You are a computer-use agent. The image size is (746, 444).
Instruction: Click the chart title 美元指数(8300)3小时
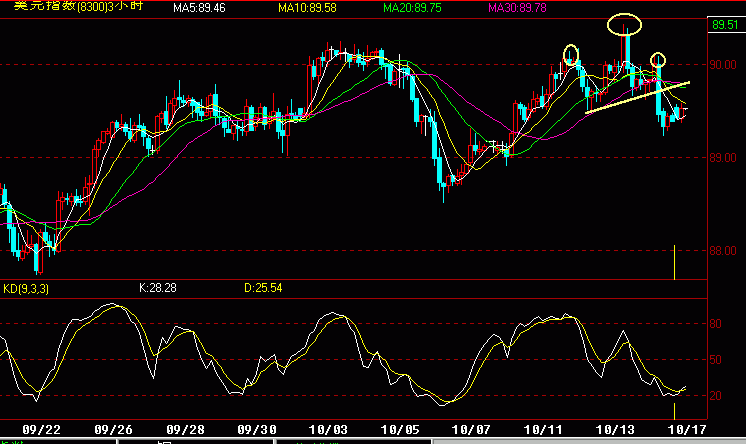78,6
